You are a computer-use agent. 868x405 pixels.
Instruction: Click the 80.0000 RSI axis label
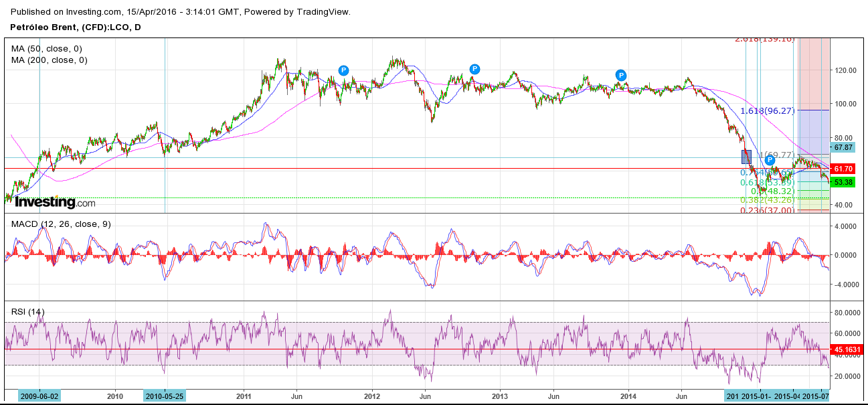coord(847,311)
